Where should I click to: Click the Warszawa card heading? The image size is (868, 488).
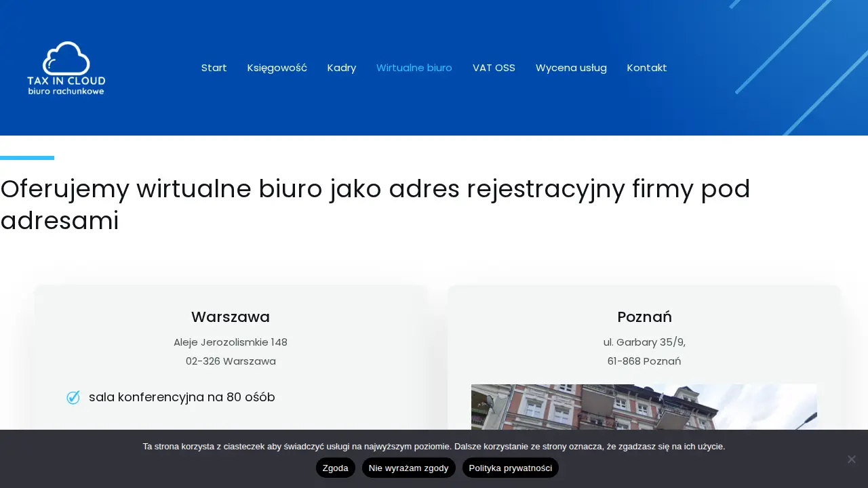click(231, 317)
